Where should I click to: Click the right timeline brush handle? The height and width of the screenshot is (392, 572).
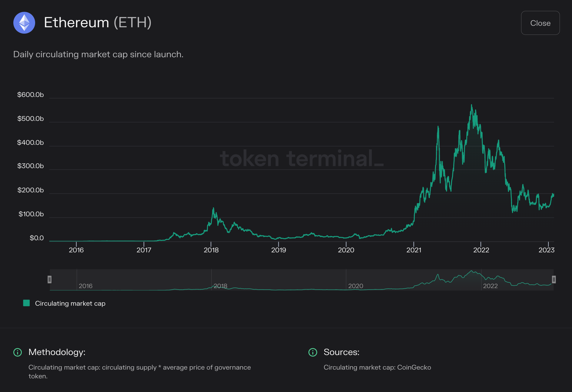(x=554, y=280)
